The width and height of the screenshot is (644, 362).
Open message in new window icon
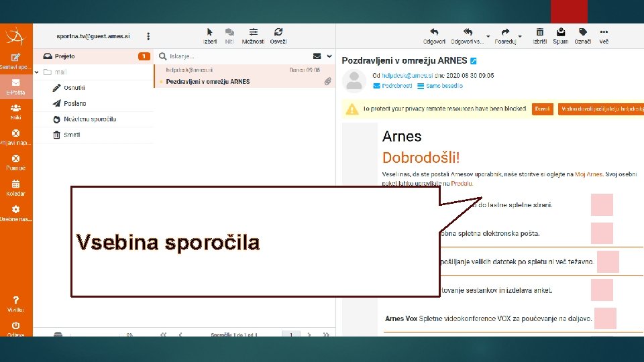pyautogui.click(x=474, y=61)
